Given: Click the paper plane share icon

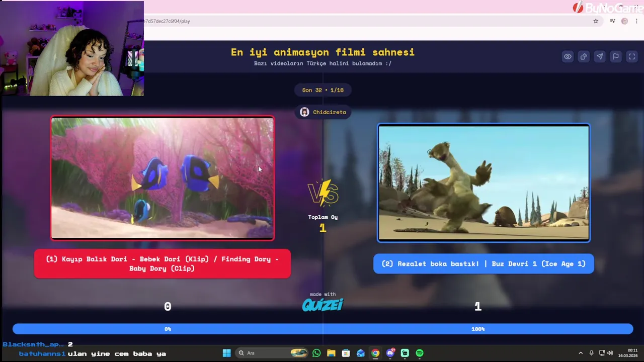Looking at the screenshot, I should point(600,57).
